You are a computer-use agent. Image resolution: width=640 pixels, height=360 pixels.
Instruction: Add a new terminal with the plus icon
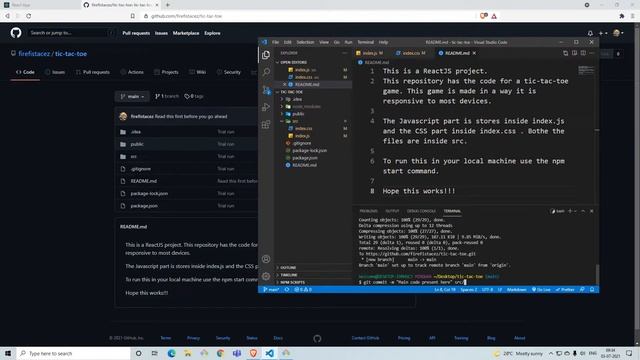pos(570,211)
